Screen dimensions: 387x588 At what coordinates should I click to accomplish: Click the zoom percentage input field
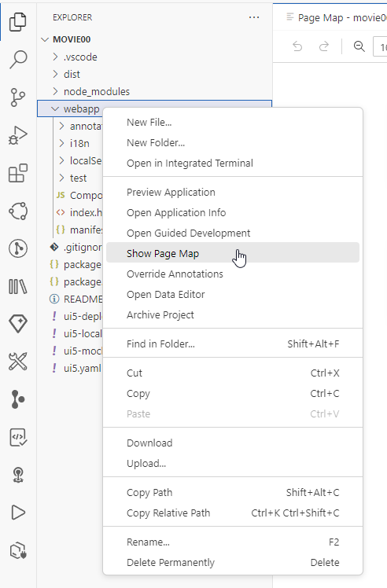(x=380, y=46)
